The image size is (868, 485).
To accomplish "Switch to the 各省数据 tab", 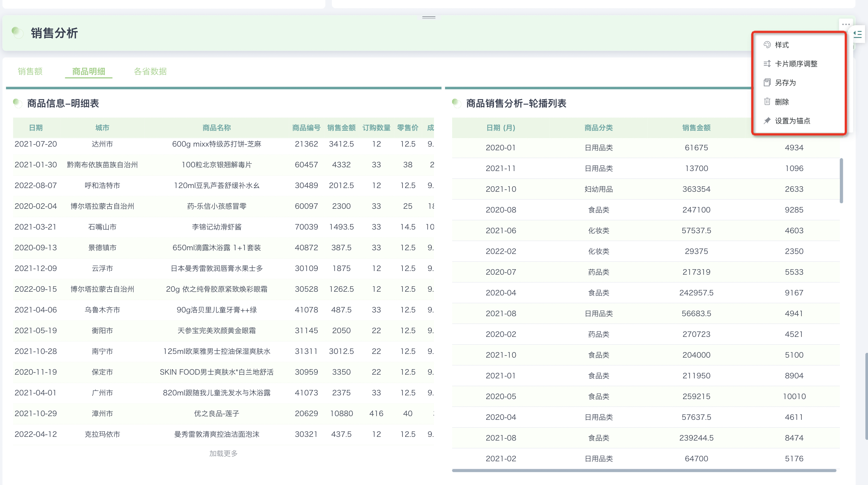I will (150, 71).
